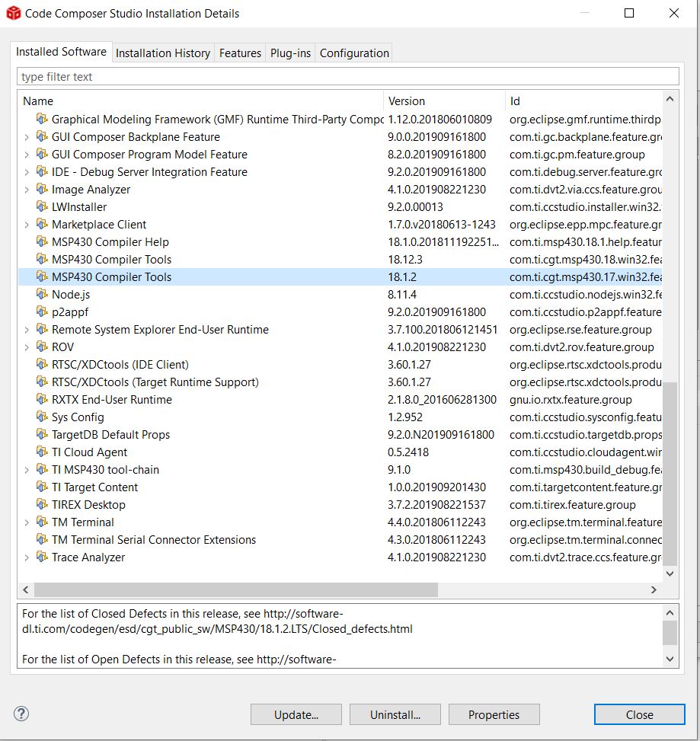
Task: Click the feature icon beside TIREX Desktop
Action: point(42,503)
